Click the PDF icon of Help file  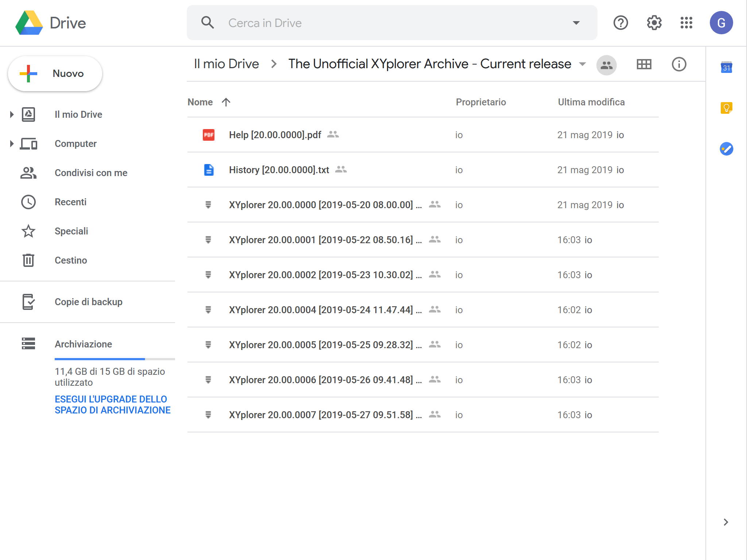coord(209,135)
